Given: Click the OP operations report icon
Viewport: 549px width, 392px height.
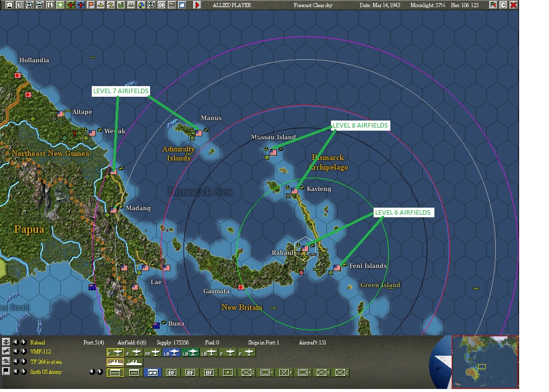Looking at the screenshot, I should tap(161, 5).
